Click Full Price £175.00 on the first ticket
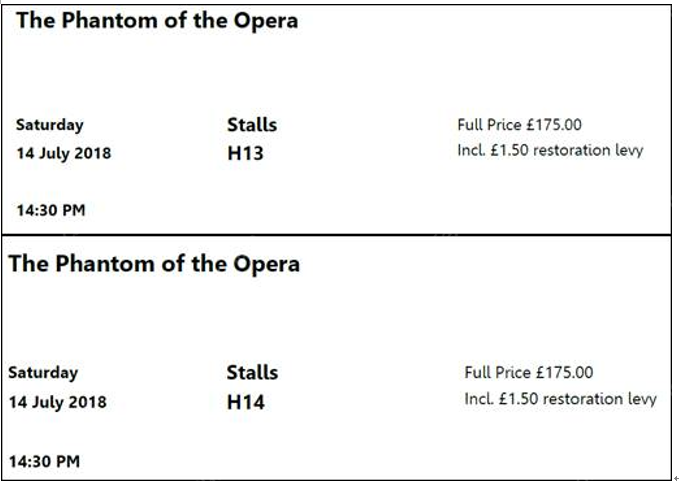This screenshot has width=679, height=486. click(x=519, y=125)
